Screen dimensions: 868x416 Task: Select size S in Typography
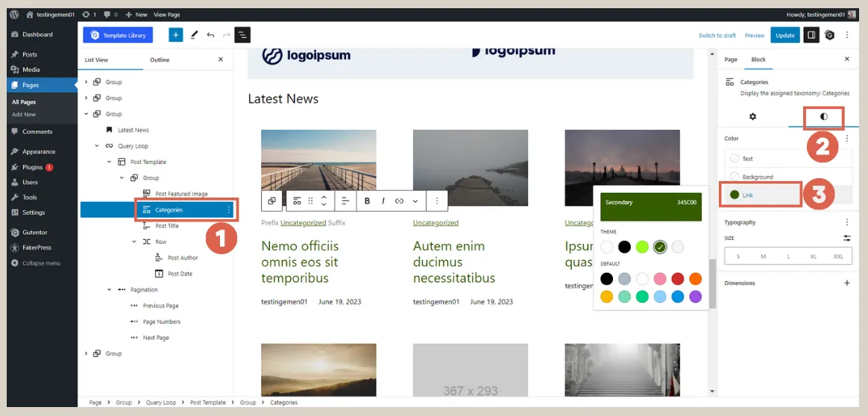(738, 256)
